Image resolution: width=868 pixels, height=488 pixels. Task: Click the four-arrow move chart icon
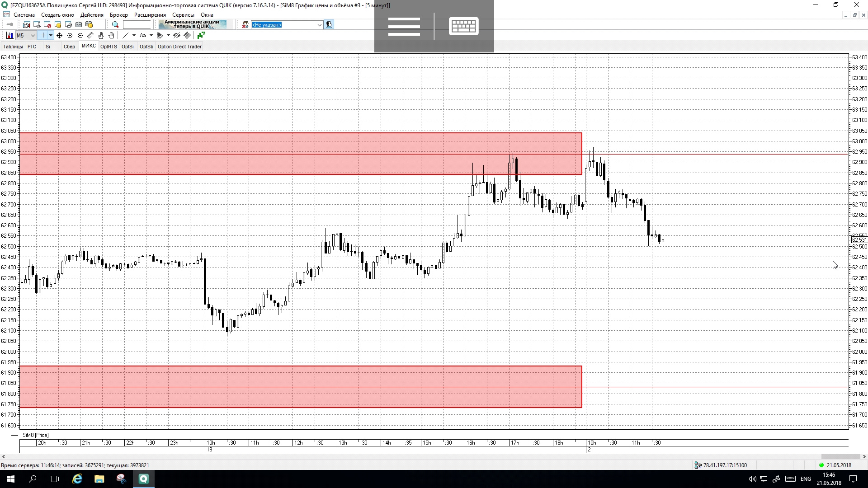[x=59, y=35]
